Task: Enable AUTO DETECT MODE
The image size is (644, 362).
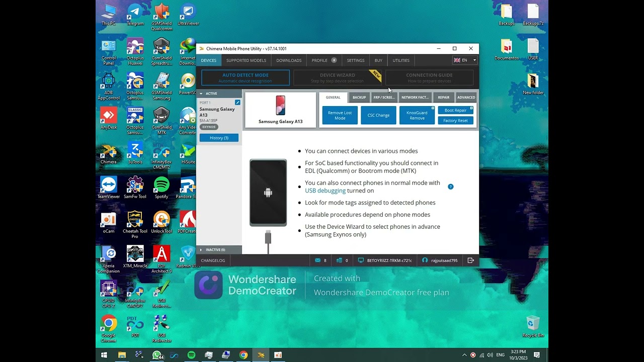Action: coord(245,77)
